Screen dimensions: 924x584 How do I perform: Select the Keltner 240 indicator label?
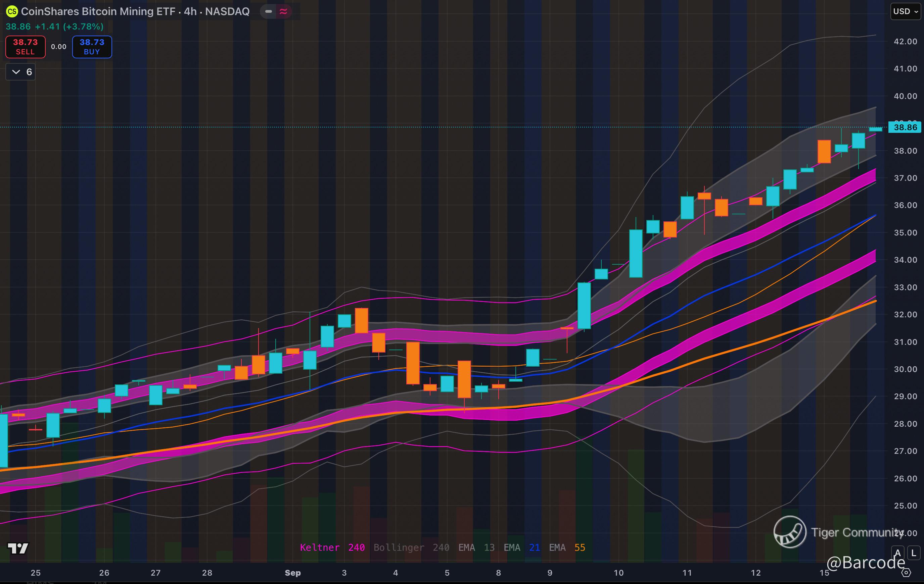click(x=332, y=547)
